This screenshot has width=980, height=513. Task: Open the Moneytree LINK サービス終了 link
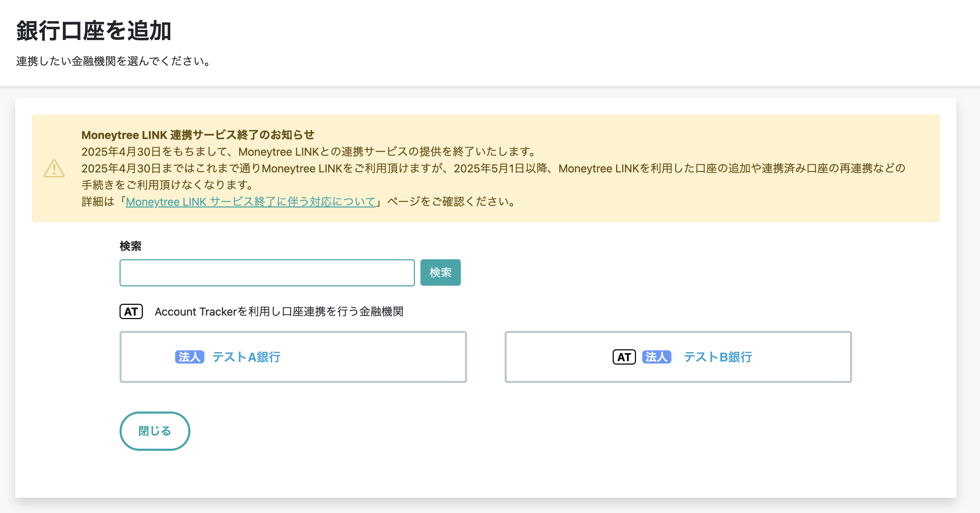click(x=251, y=201)
